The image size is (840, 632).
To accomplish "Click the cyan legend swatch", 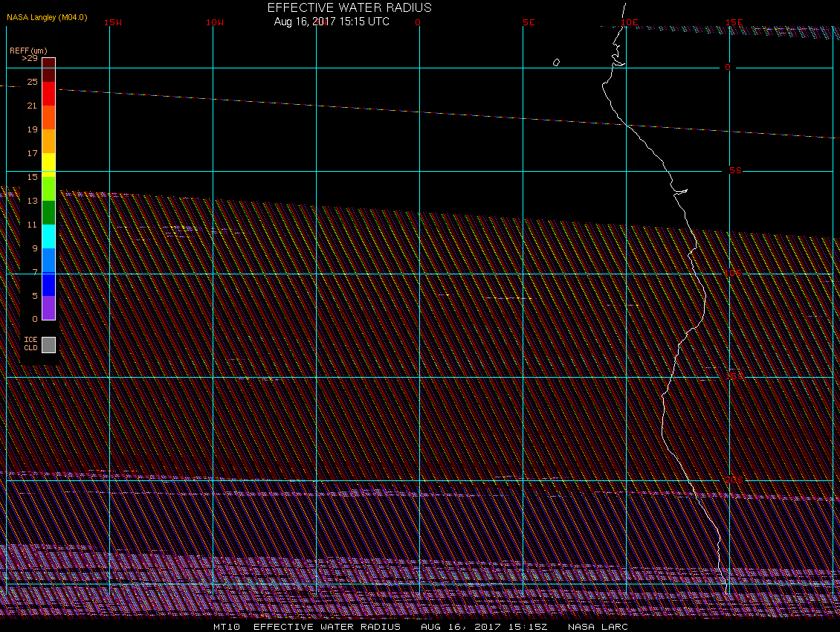I will coord(49,236).
